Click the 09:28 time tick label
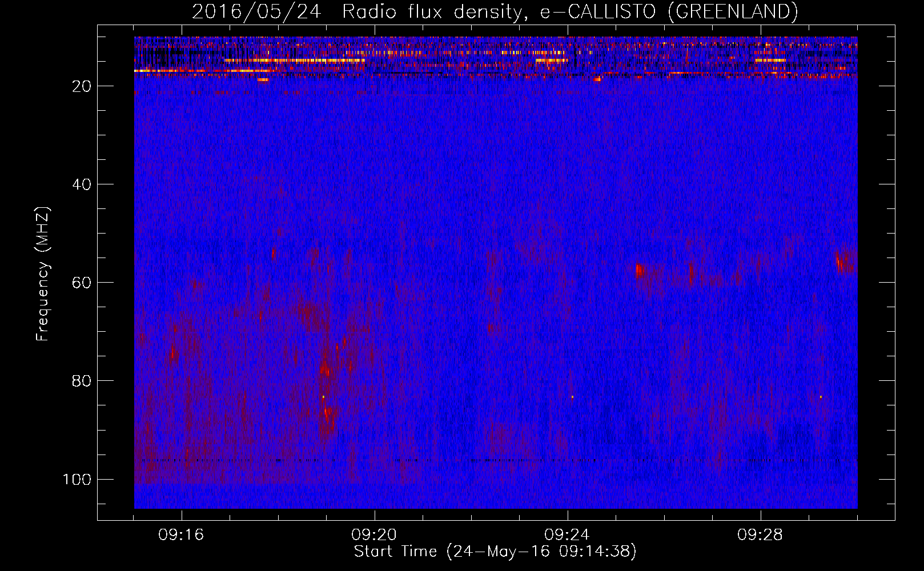924x571 pixels. coord(760,535)
